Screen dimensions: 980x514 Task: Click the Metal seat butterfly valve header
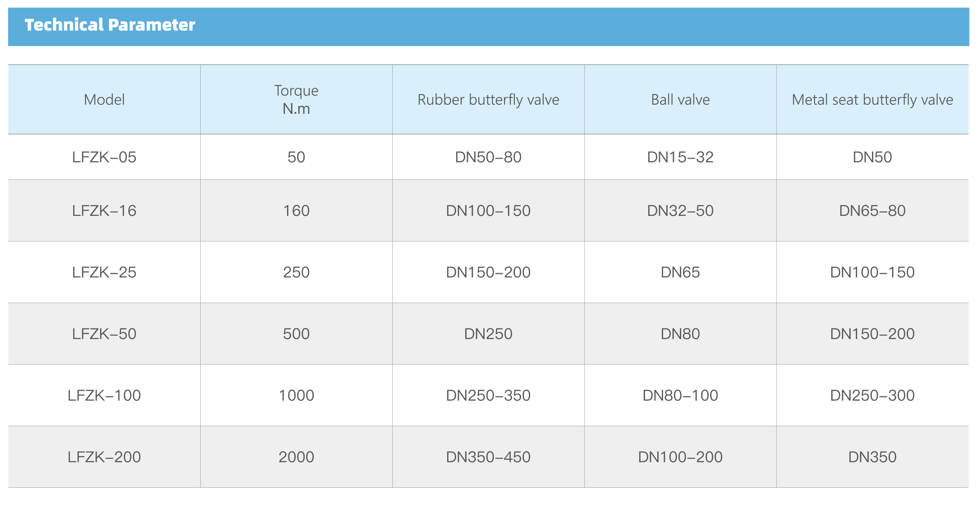(872, 100)
